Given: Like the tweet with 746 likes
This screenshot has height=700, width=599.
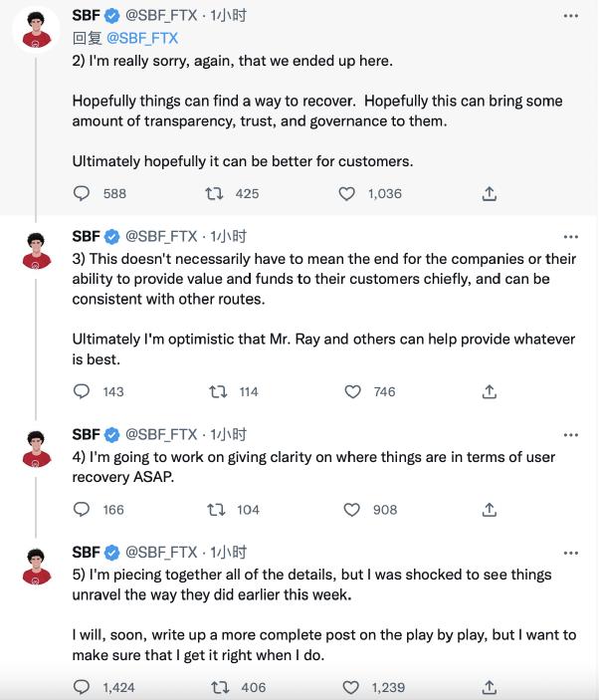Looking at the screenshot, I should click(350, 391).
